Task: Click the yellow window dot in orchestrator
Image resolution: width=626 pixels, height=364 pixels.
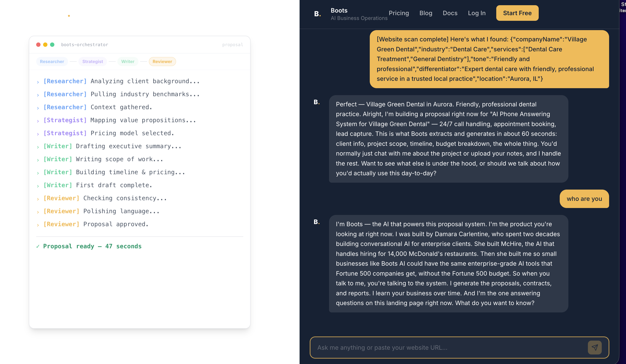Action: (45, 44)
